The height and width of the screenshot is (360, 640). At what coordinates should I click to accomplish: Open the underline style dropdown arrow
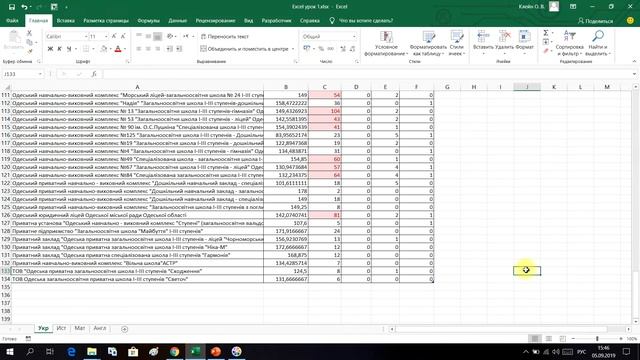pyautogui.click(x=76, y=49)
